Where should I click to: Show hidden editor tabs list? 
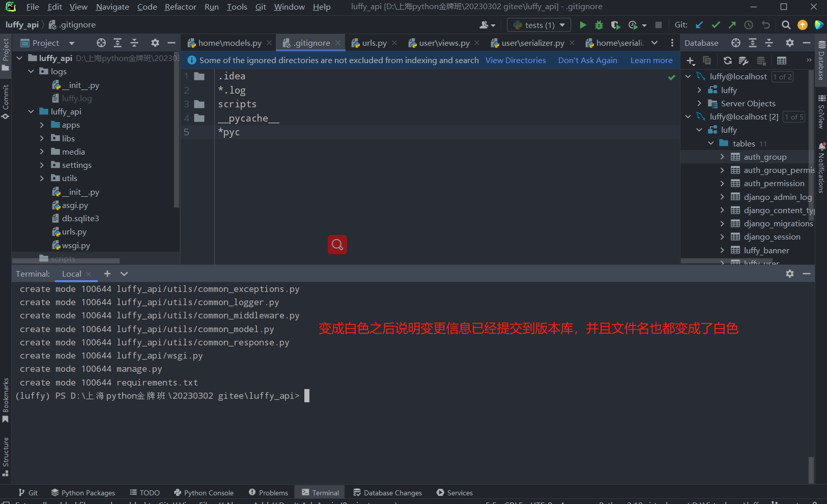pos(654,43)
